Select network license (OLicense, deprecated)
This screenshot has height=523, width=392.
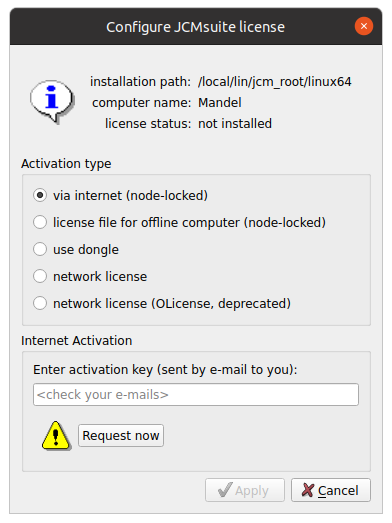[162, 304]
